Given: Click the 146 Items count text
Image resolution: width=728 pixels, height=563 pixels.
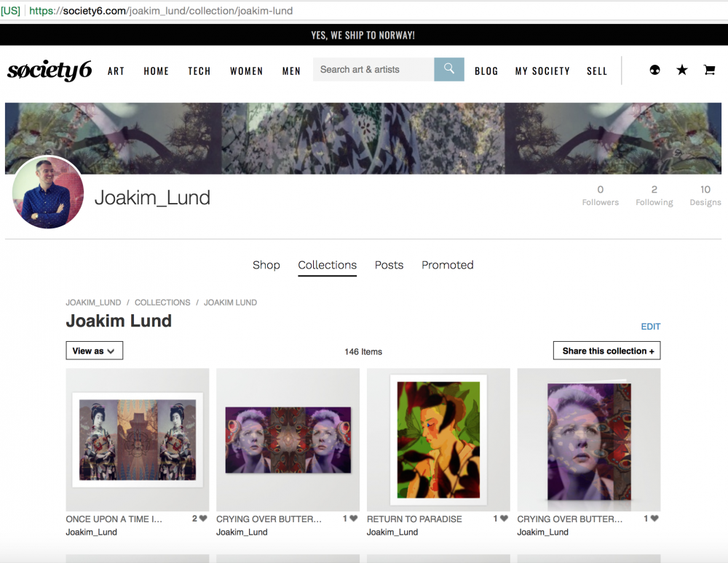Looking at the screenshot, I should 363,351.
